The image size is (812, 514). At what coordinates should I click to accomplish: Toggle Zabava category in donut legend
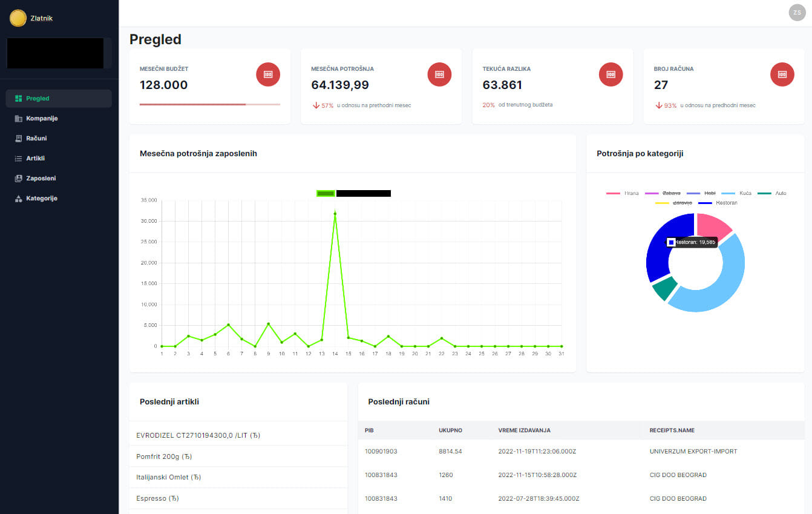coord(663,193)
